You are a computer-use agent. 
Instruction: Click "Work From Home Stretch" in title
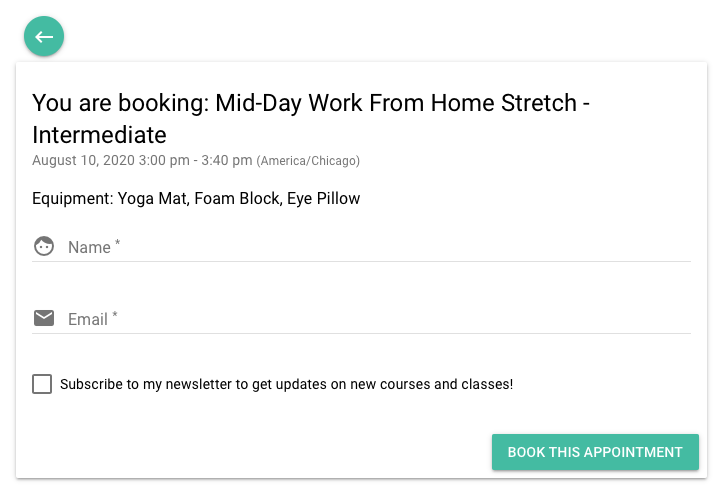click(x=443, y=103)
